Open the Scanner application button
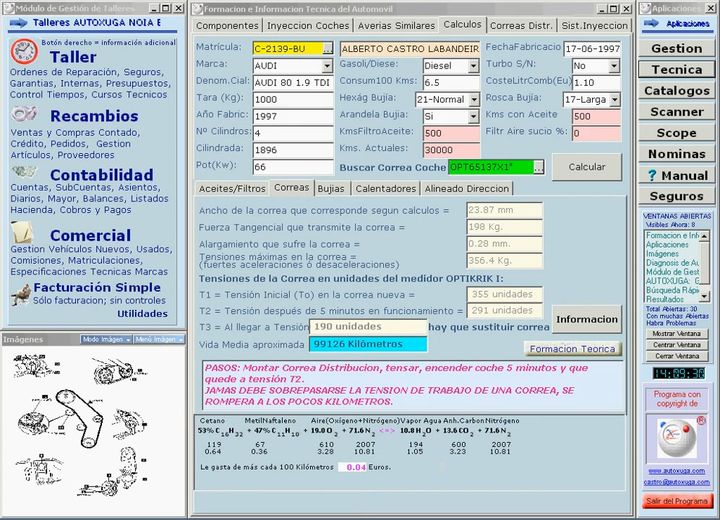Screen dimensions: 720x520 (676, 112)
